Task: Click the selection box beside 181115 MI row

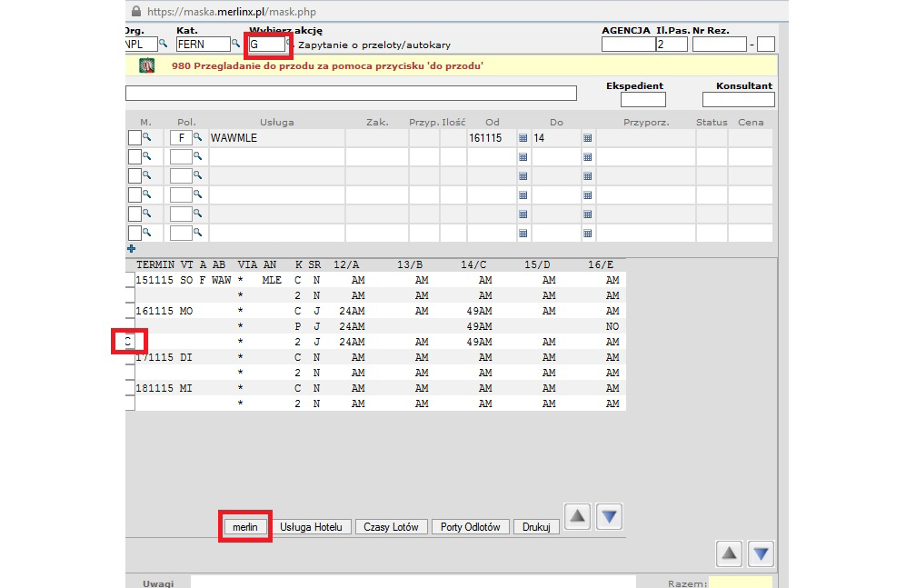Action: coord(130,388)
